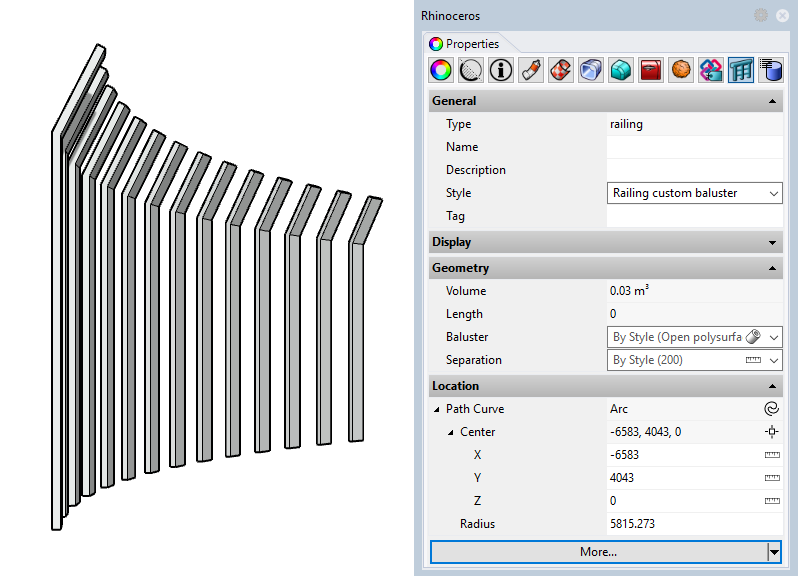Open the Separation dropdown
The height and width of the screenshot is (576, 798).
pos(774,360)
